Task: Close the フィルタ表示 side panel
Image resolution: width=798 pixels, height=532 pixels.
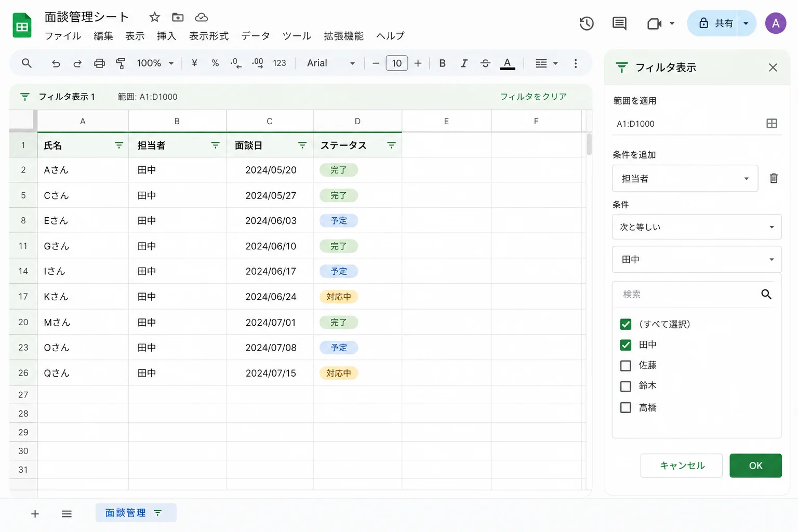Action: click(773, 68)
